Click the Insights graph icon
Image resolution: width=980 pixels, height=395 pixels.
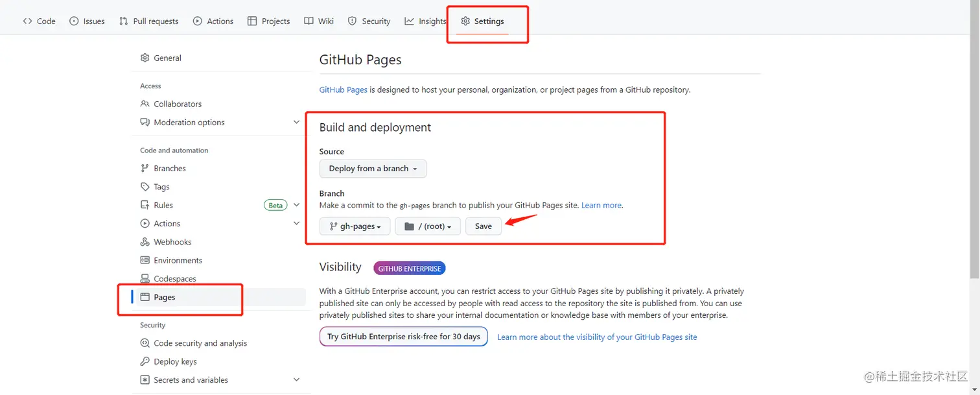coord(410,21)
